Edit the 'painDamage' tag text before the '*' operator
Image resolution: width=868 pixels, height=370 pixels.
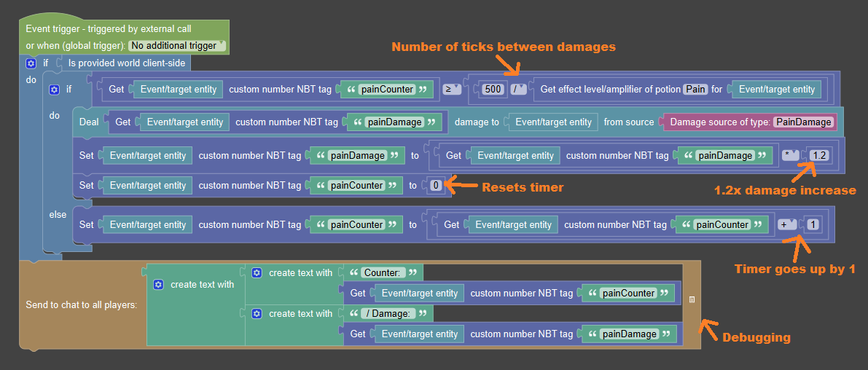tap(724, 156)
